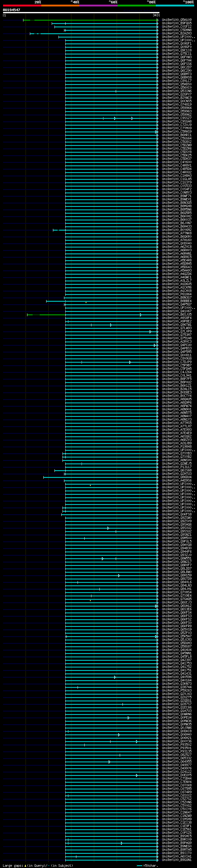Select hit label UniRef100_Q6BMT3
Viewport: 197px width, 868px height.
[x=177, y=74]
